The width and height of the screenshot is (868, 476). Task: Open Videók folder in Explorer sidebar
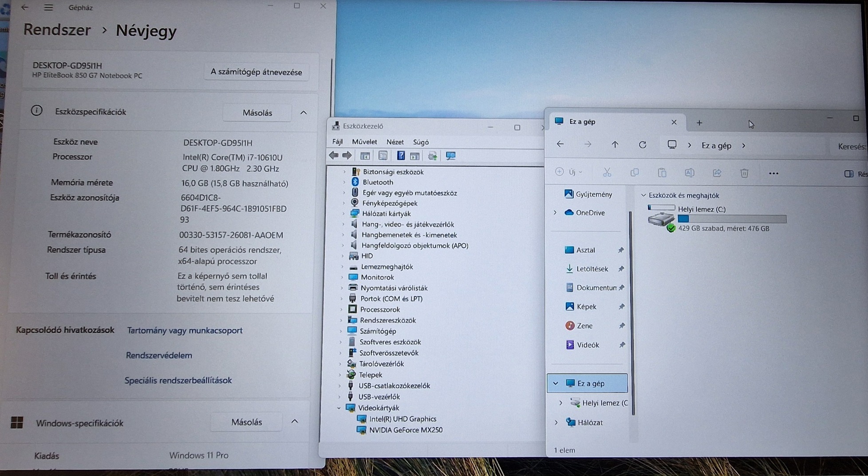point(583,345)
